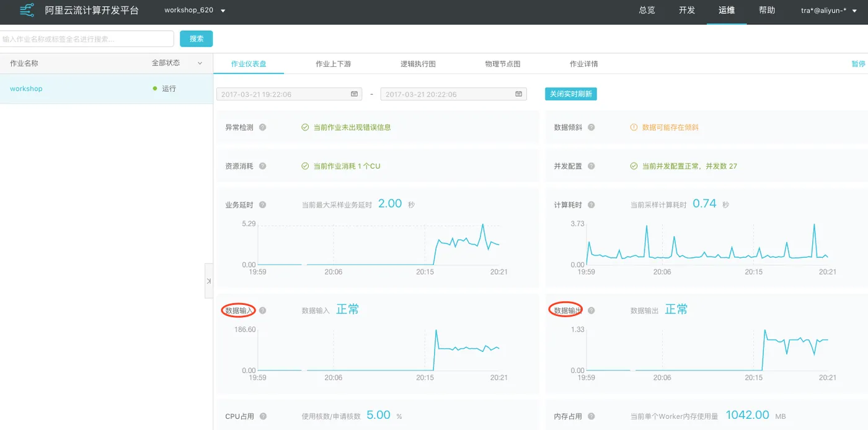Click 数据可能存在倾斜 warning text
This screenshot has height=430, width=868.
(670, 128)
